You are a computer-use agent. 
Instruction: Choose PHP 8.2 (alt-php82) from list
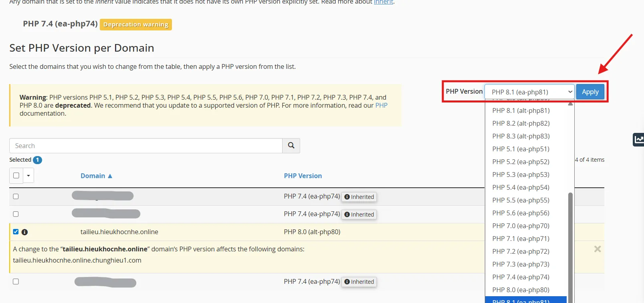(521, 123)
